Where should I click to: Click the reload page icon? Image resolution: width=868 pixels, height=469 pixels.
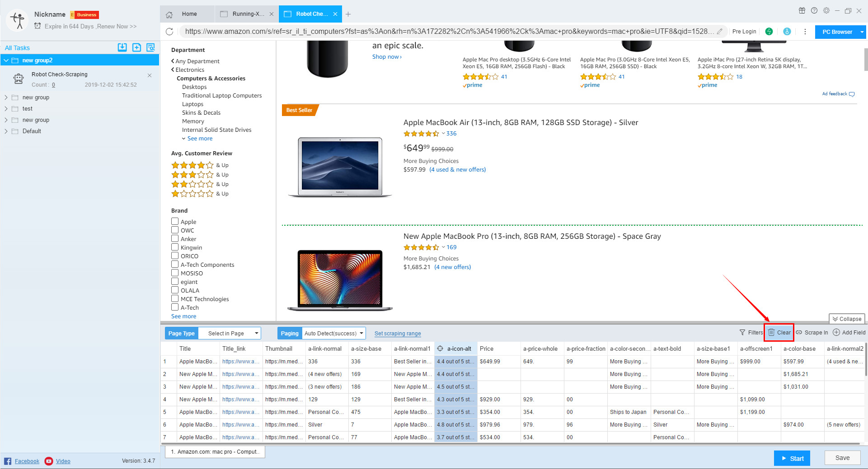[x=169, y=32]
